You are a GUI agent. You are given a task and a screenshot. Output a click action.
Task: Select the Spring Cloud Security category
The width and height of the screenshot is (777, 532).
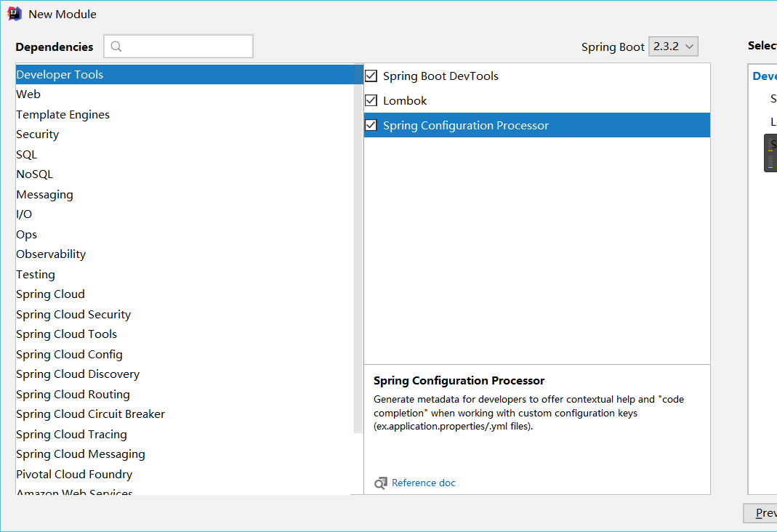(185, 315)
